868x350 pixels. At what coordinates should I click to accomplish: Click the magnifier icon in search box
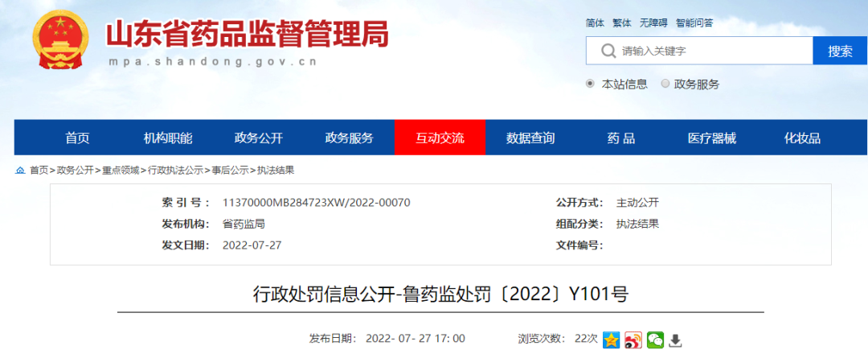coord(607,51)
